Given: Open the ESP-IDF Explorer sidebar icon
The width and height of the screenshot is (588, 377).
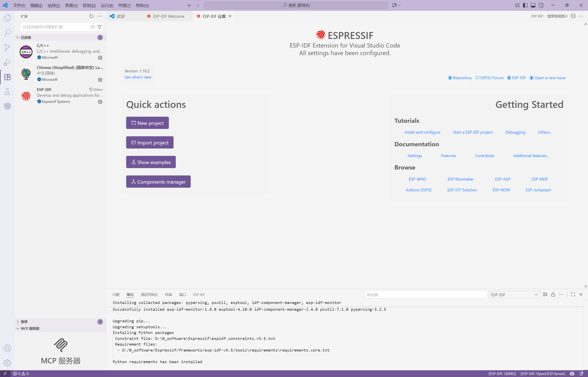Looking at the screenshot, I should 7,106.
